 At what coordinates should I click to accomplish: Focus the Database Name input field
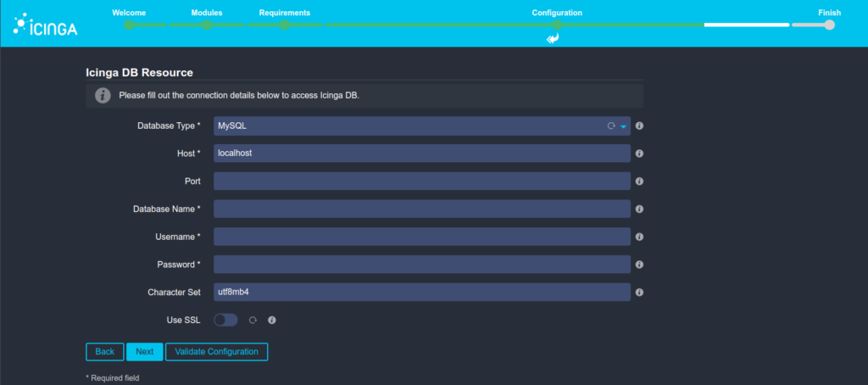point(422,209)
